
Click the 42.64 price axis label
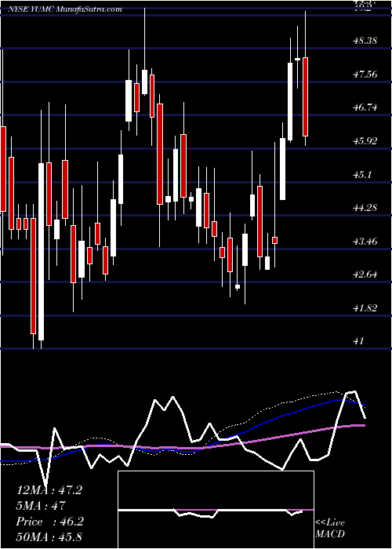click(x=365, y=274)
